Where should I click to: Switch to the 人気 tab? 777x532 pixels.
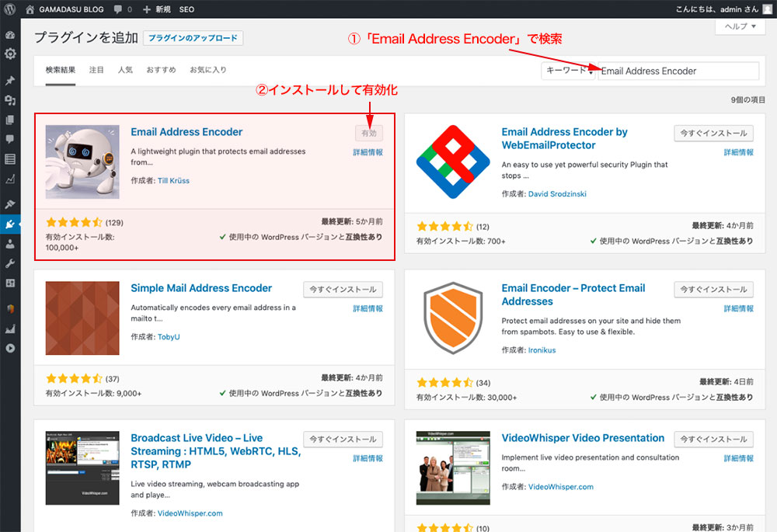(x=125, y=70)
